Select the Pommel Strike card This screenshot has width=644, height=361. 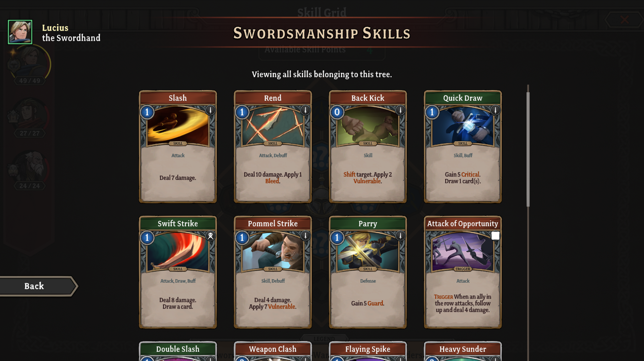click(x=273, y=272)
